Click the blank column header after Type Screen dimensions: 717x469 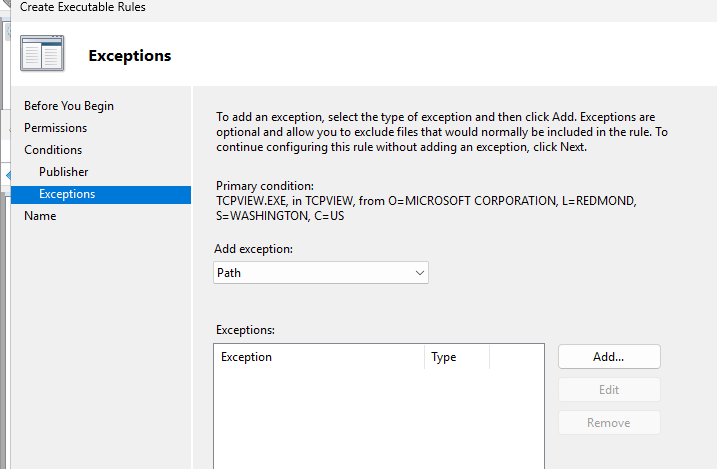click(x=516, y=357)
